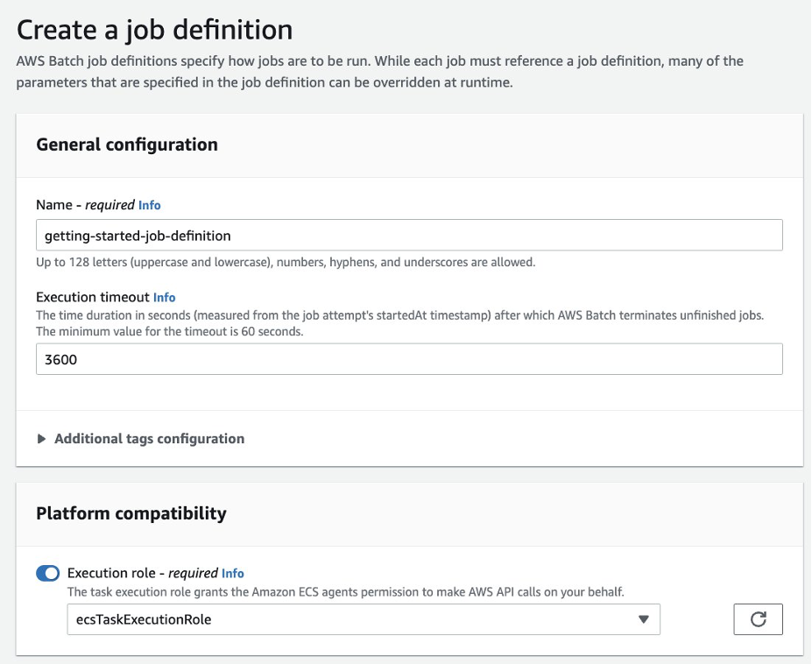
Task: Open the Name field Info link
Action: click(x=149, y=205)
